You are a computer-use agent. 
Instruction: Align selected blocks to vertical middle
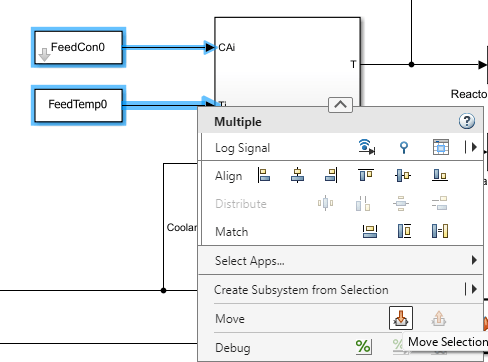[x=403, y=175]
